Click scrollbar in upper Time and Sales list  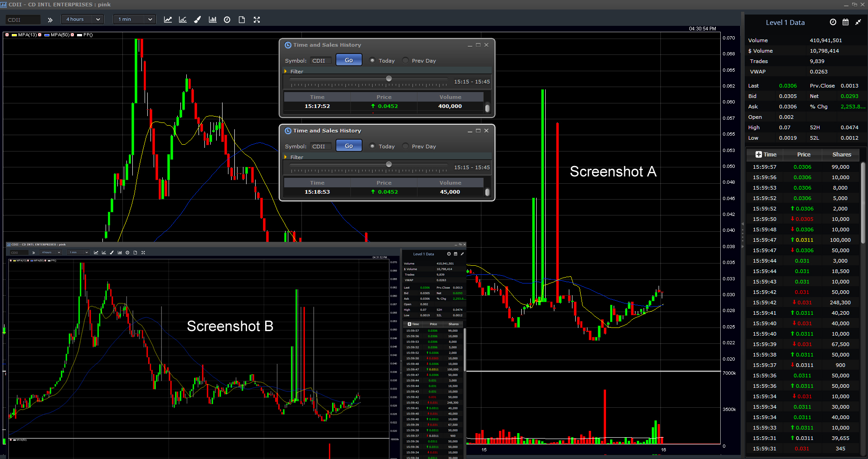(487, 108)
